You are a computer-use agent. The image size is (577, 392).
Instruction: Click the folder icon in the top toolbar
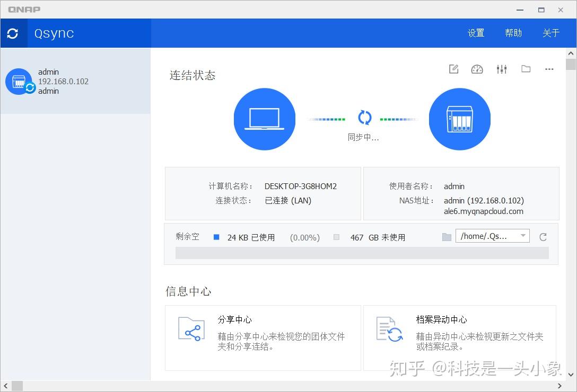(x=526, y=69)
